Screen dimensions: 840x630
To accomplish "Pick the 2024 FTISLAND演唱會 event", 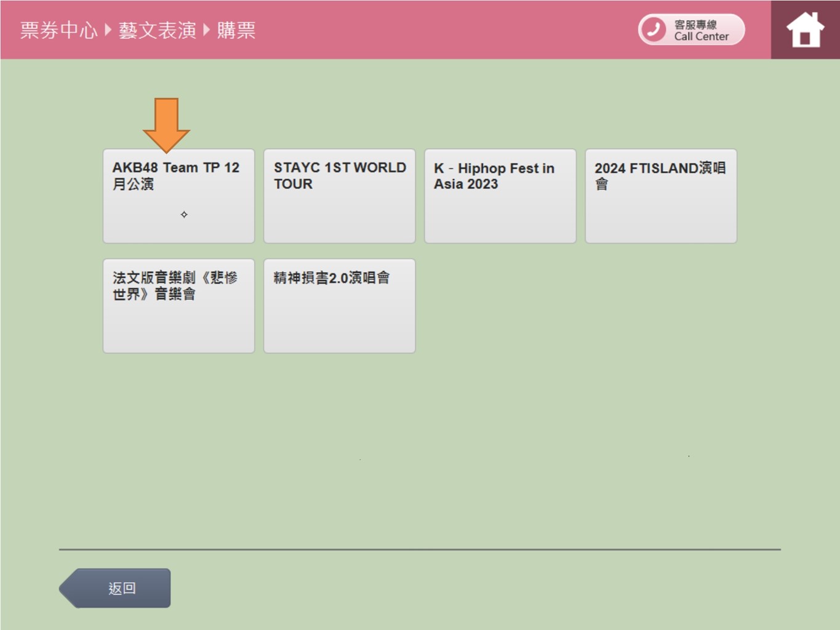I will (660, 196).
